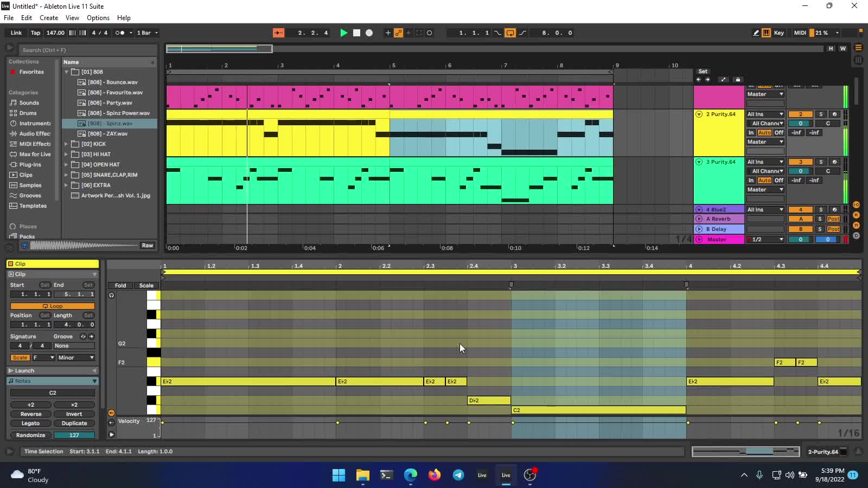
Task: Click the Session Record circle icon
Action: [430, 33]
